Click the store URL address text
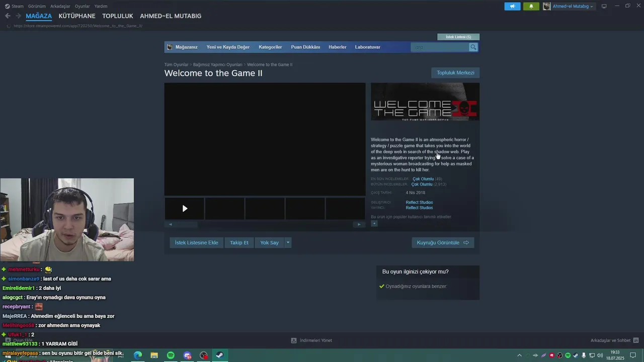This screenshot has height=362, width=644. 78,26
